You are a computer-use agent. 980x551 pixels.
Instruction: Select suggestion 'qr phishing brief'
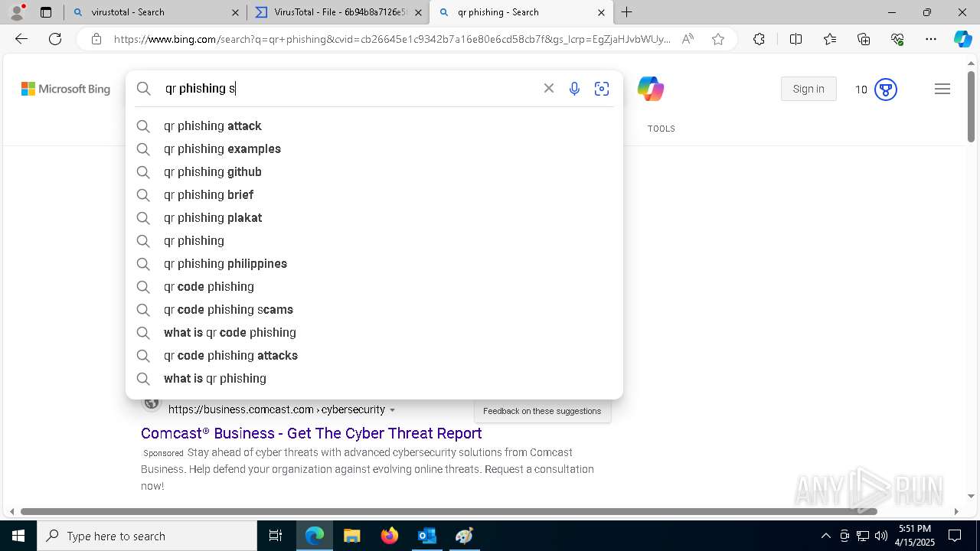pyautogui.click(x=374, y=194)
